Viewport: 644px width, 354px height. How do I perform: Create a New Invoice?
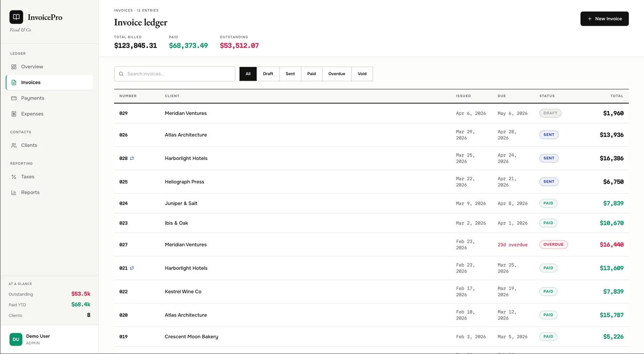[x=604, y=19]
